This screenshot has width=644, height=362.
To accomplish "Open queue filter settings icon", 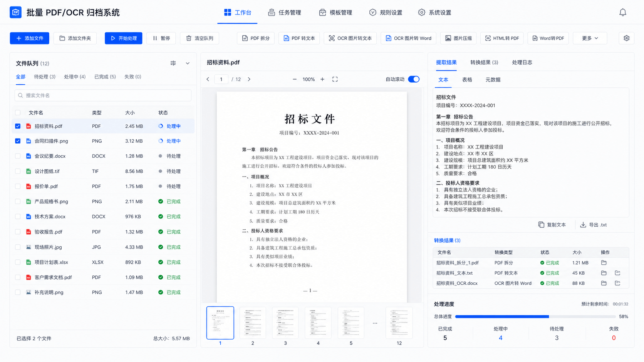I will (x=173, y=63).
